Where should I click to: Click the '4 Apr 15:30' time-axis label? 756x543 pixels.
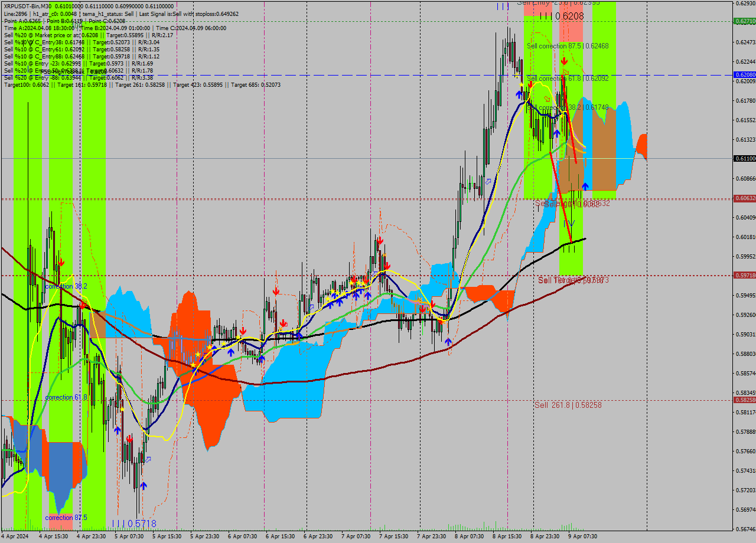(53, 537)
